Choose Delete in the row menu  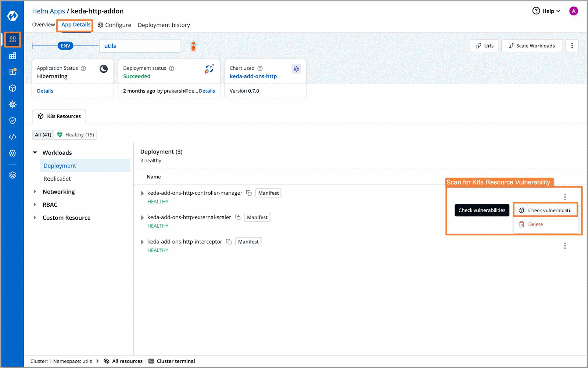coord(546,224)
